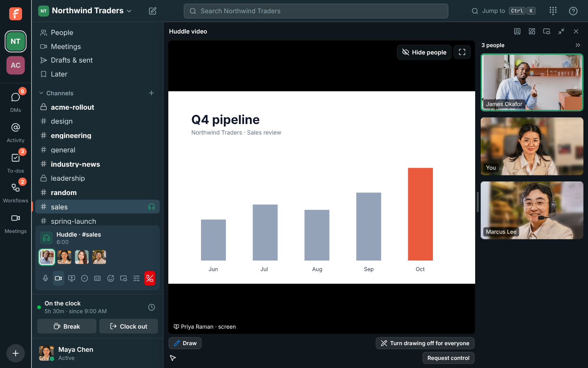Screen dimensions: 588x368
Task: Open To-dos in the left rail
Action: [x=15, y=162]
